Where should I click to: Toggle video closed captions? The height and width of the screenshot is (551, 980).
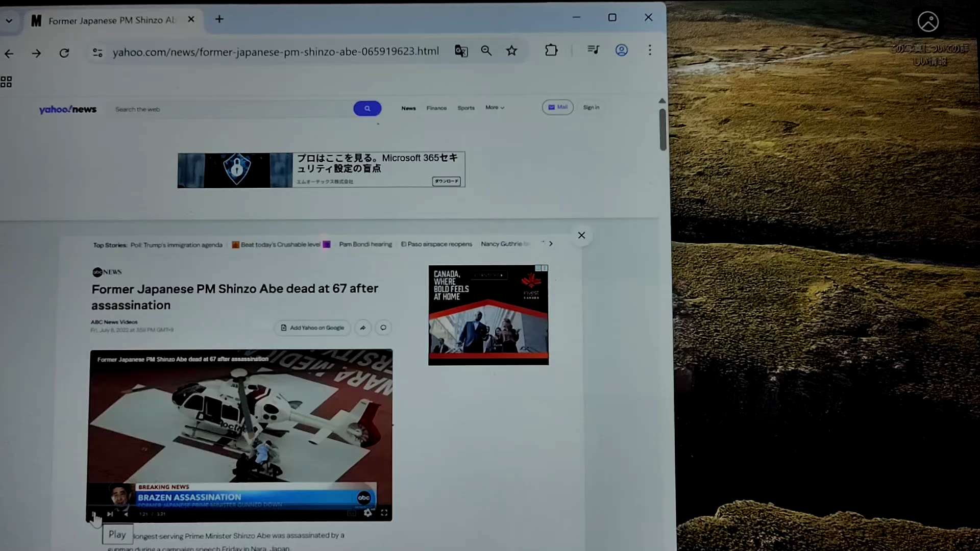tap(352, 513)
